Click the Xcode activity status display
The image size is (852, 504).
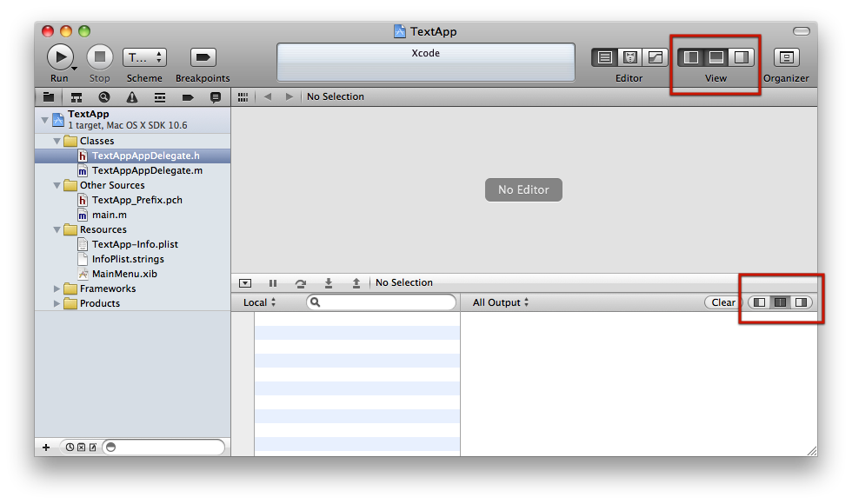coord(426,62)
